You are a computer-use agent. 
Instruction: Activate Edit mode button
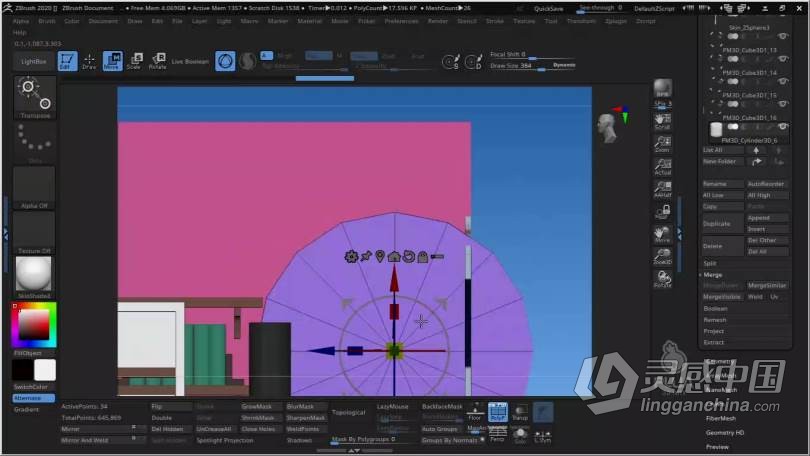[67, 61]
